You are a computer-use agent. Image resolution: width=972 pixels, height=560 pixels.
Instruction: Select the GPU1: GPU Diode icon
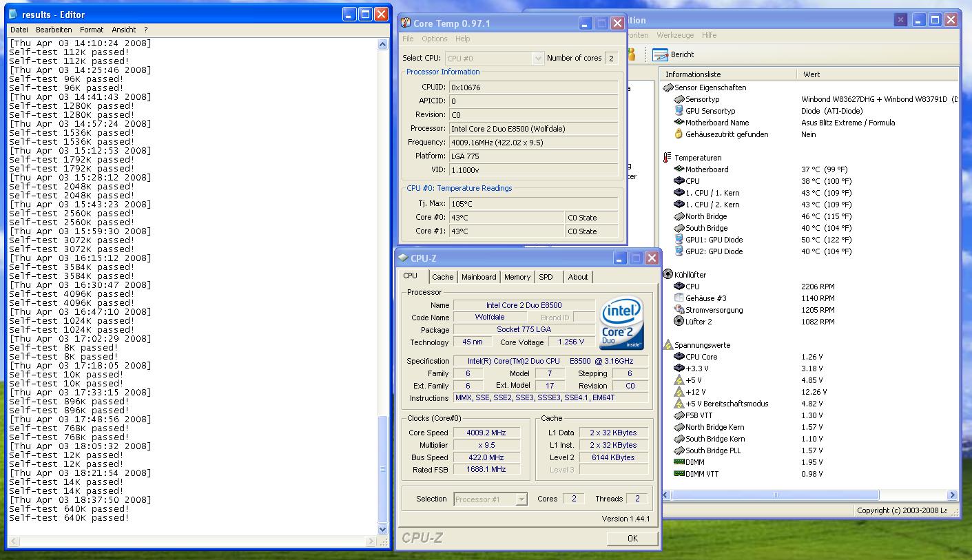click(679, 240)
